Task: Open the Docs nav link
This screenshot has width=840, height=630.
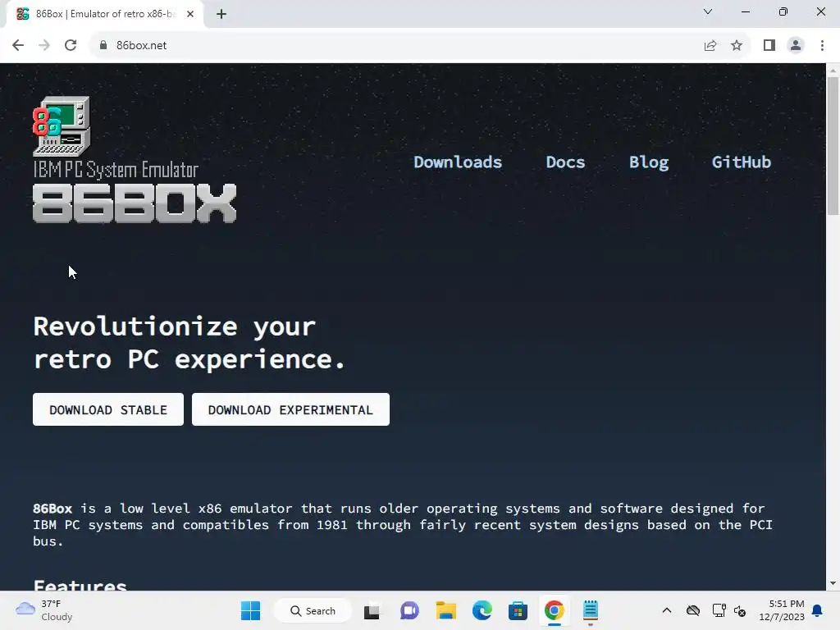Action: [x=565, y=162]
